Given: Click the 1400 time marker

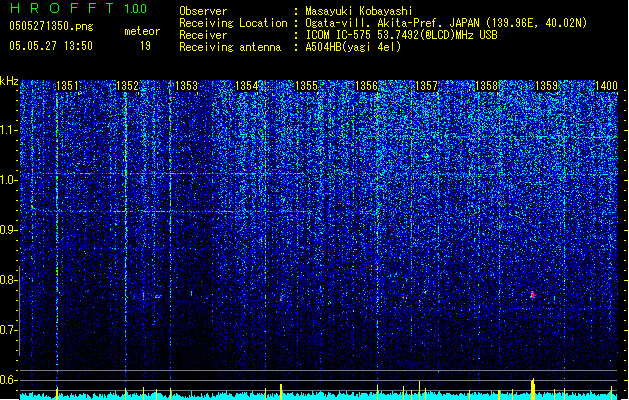Looking at the screenshot, I should (x=606, y=85).
